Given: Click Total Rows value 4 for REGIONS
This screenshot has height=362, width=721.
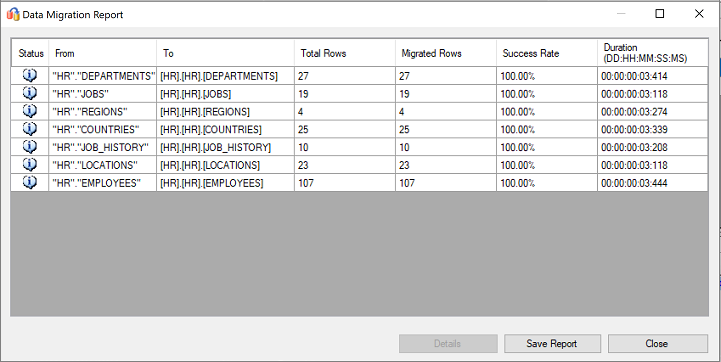Looking at the screenshot, I should coord(345,112).
